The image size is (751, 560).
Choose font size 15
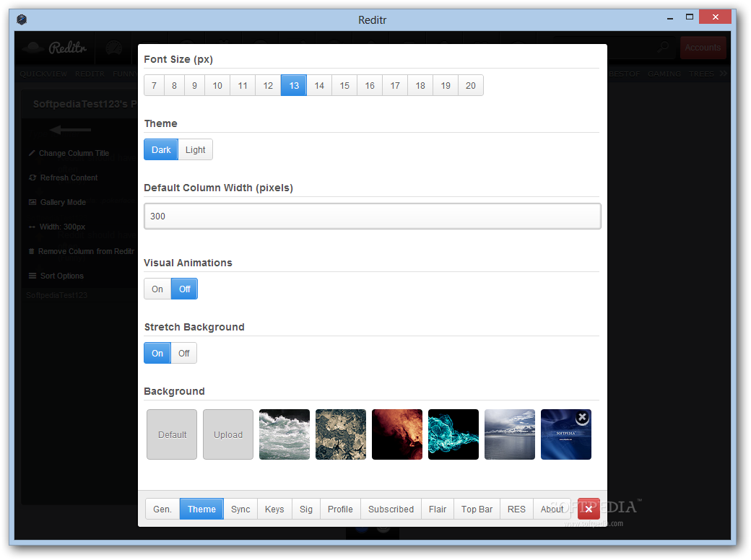tap(345, 86)
